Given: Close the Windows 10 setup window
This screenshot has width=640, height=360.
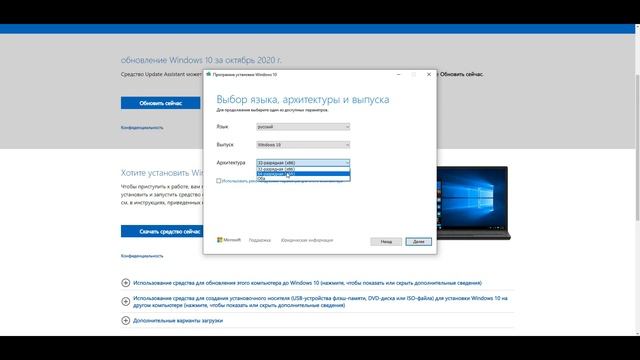Looking at the screenshot, I should (x=429, y=74).
